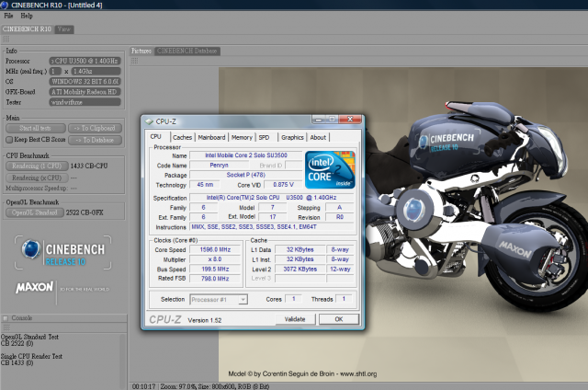
Task: Click the 1.4GHz frequency field
Action: click(96, 72)
